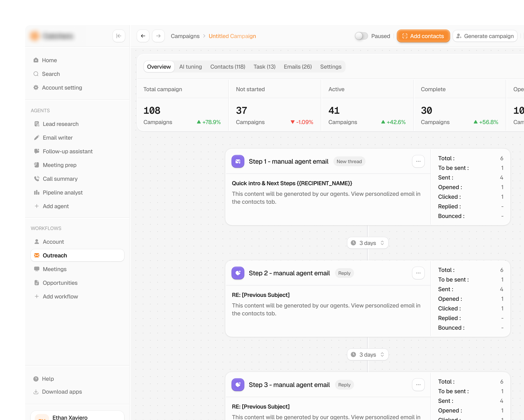Viewport: 524px width, 420px height.
Task: Click the New thread tag on Step 1
Action: tap(349, 162)
